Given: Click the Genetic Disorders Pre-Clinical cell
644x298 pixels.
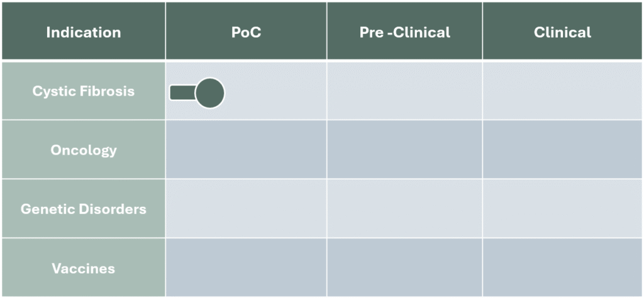Looking at the screenshot, I should pos(404,209).
